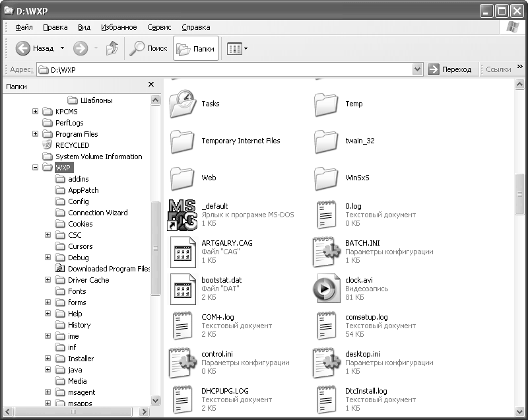Open Search (Поиск) from the toolbar

point(148,48)
